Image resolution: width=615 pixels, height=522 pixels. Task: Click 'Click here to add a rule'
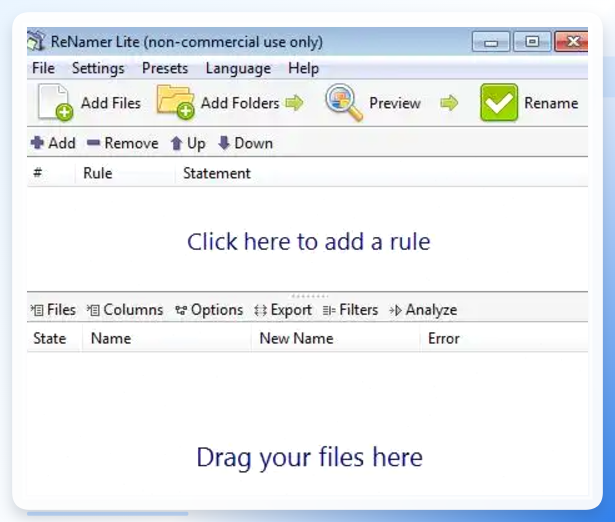coord(309,241)
